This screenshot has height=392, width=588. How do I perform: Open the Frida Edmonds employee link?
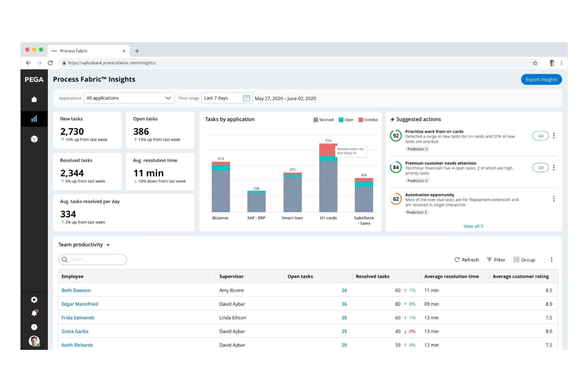tap(78, 318)
